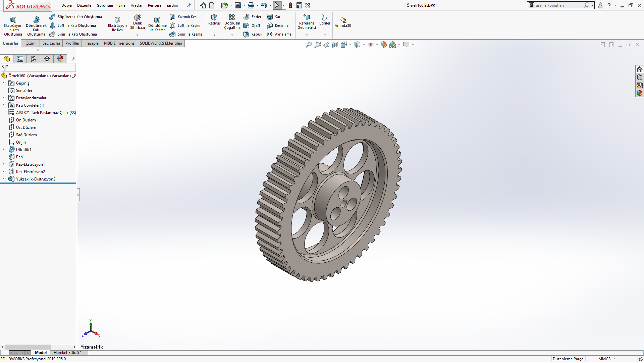Open the Hareket Etüdü 1 tab
Image resolution: width=644 pixels, height=363 pixels.
point(67,353)
